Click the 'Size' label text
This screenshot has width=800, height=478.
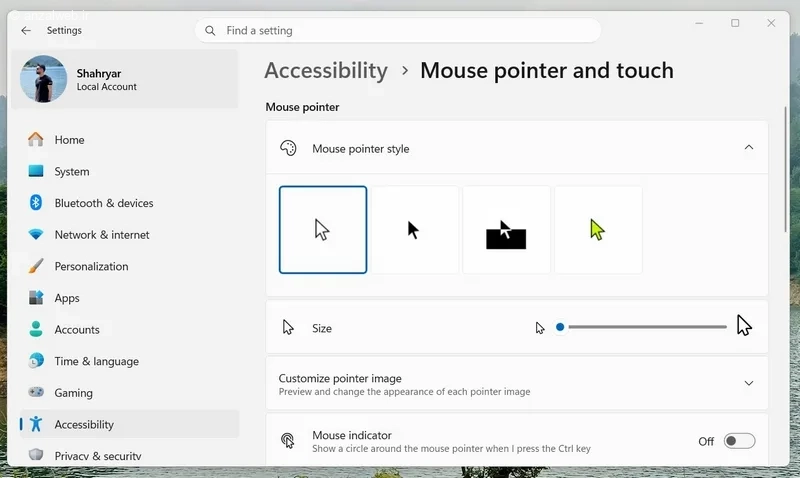tap(322, 329)
